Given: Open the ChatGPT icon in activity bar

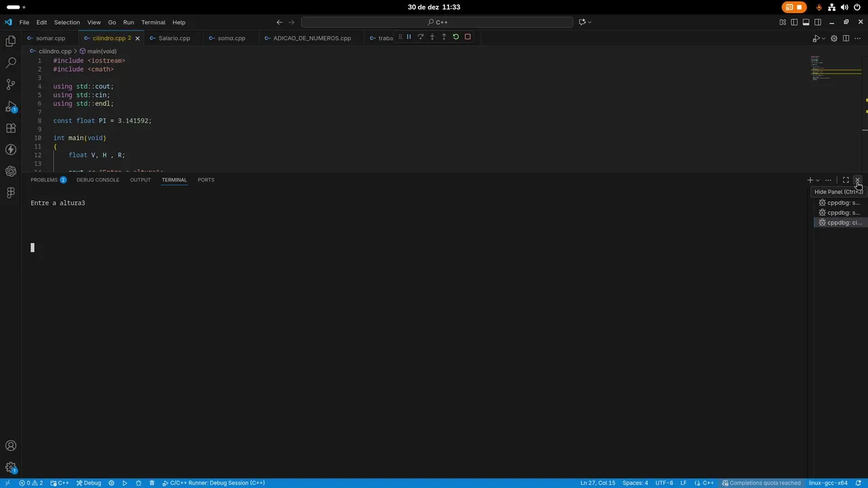Looking at the screenshot, I should 11,171.
